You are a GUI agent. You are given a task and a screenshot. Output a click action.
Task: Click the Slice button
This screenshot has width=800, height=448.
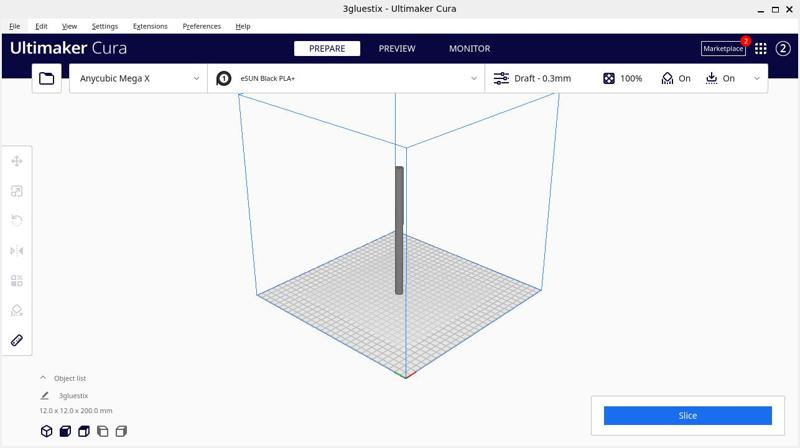(x=688, y=415)
